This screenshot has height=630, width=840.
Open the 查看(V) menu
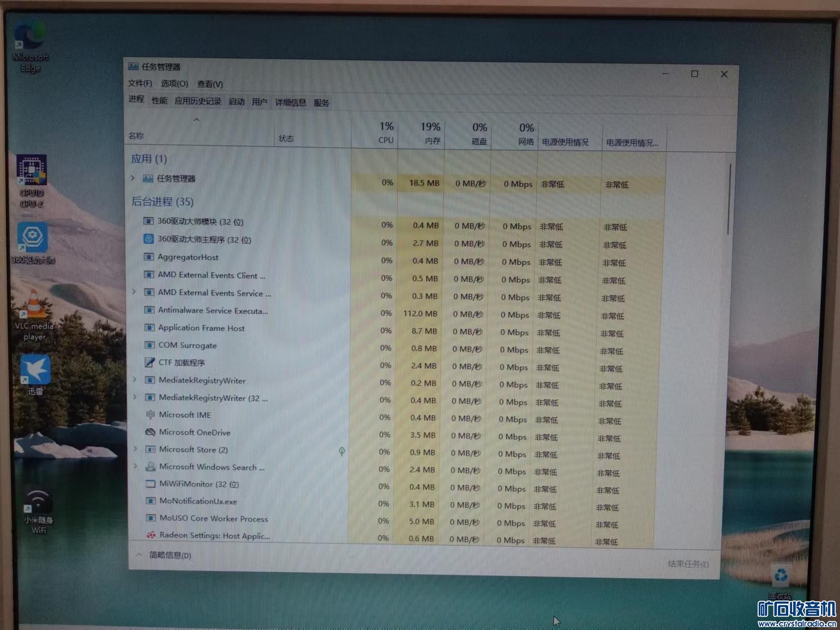click(x=210, y=84)
